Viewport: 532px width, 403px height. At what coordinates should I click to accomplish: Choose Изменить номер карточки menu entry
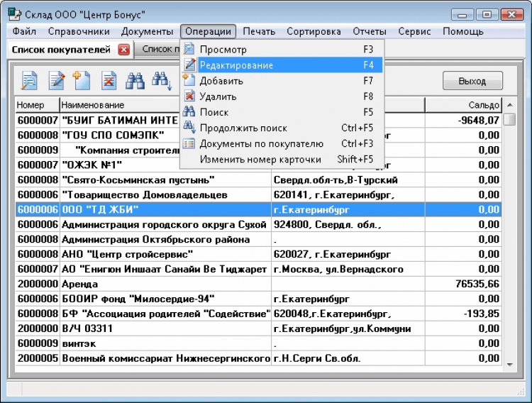(282, 159)
